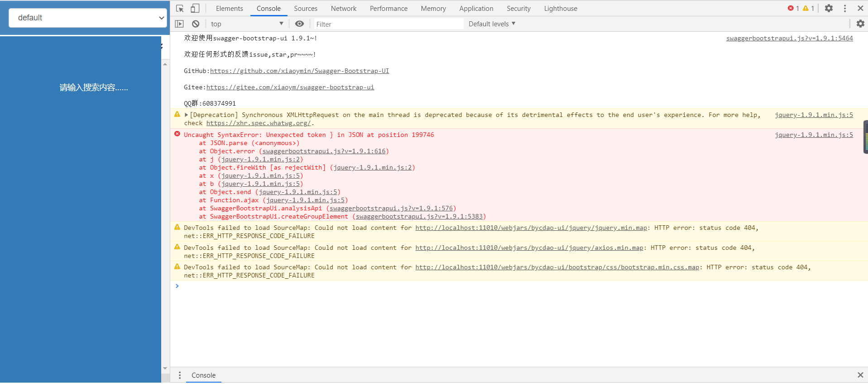
Task: Switch to the Security tab
Action: tap(518, 8)
